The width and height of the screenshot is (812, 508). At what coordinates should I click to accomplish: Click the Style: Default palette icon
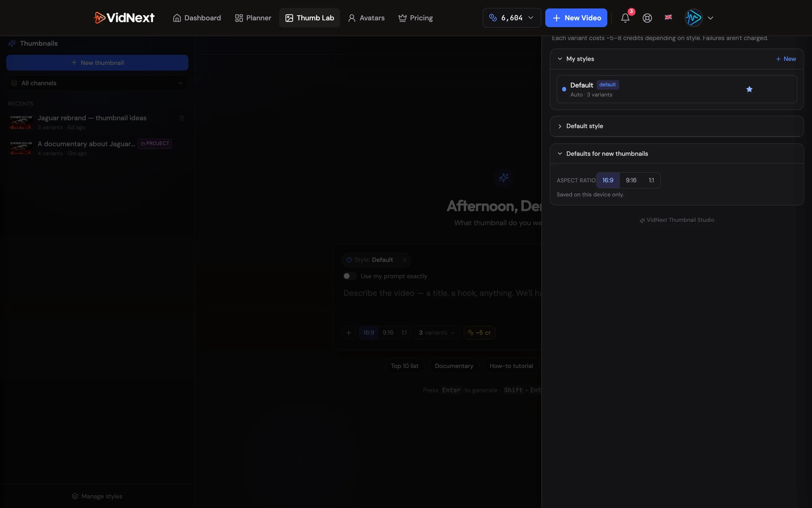pos(349,260)
